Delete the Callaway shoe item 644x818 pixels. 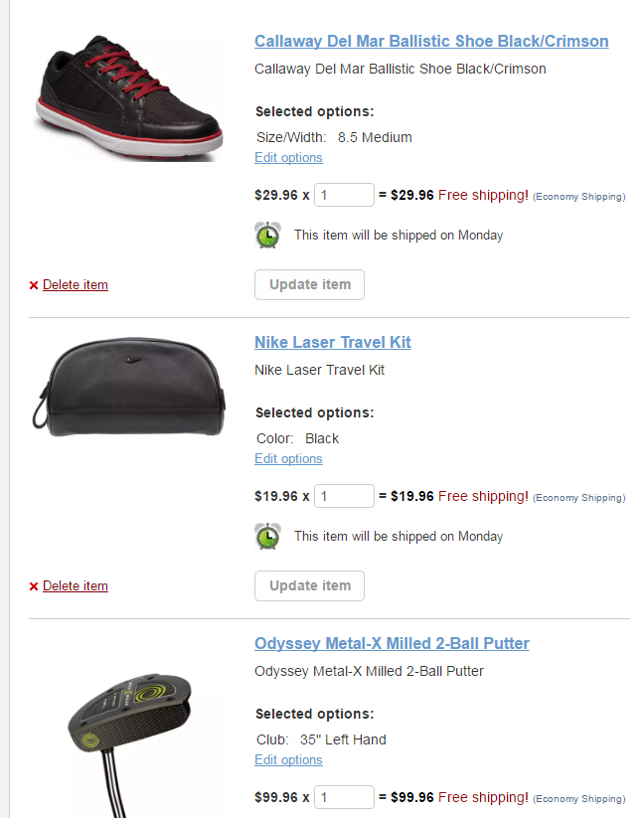tap(76, 285)
